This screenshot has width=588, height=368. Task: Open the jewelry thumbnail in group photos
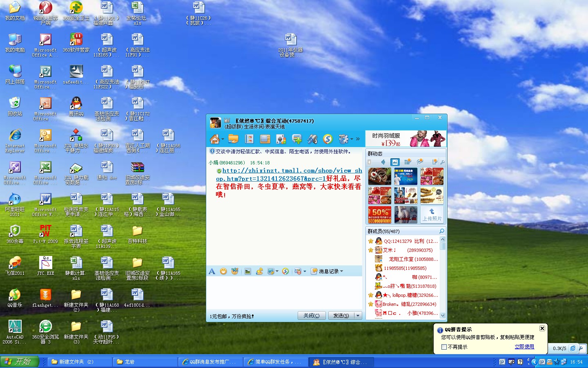(x=379, y=177)
